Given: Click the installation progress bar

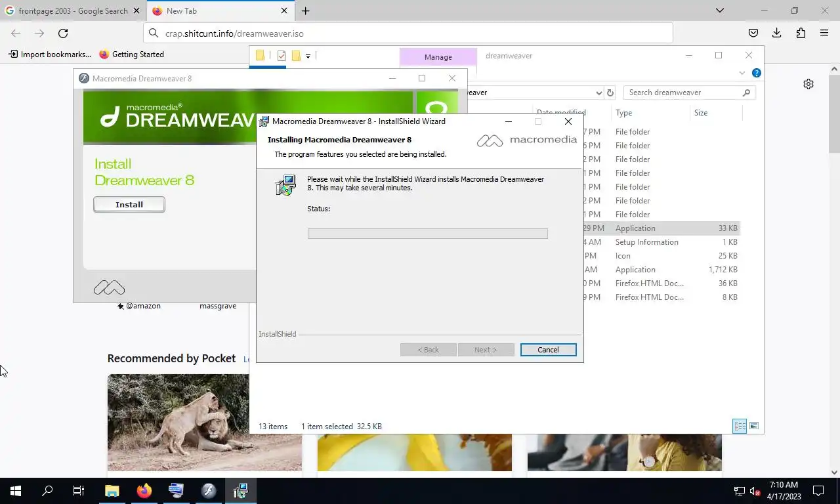Looking at the screenshot, I should 427,234.
